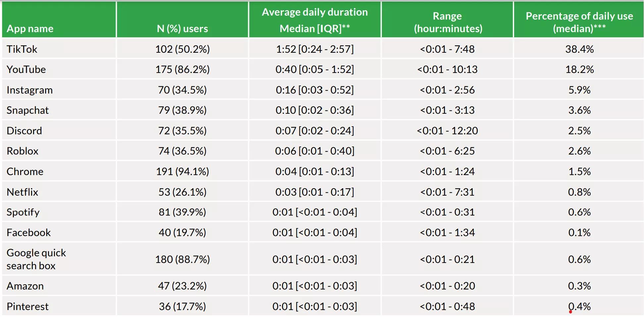
Task: Click Amazon's 47 (23.2%) users cell
Action: (x=182, y=286)
